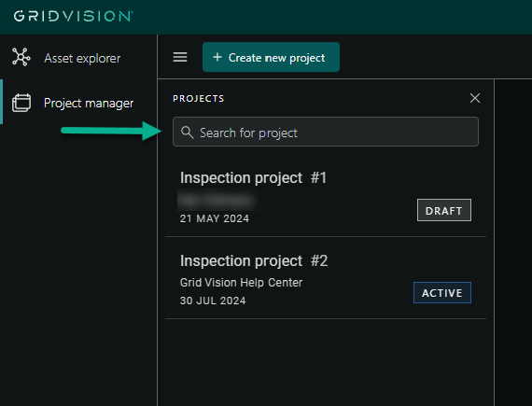Click Create new project button
Image resolution: width=532 pixels, height=406 pixels.
point(271,57)
